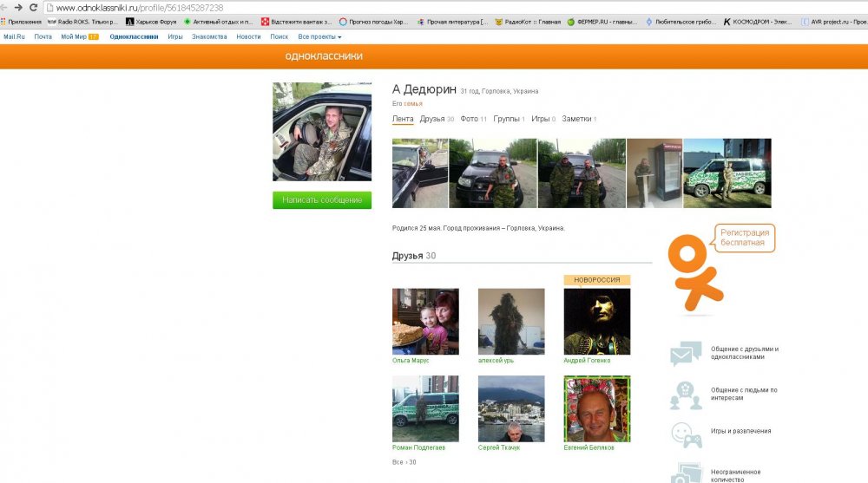Open Мой Мир link
The height and width of the screenshot is (483, 868).
pos(79,36)
